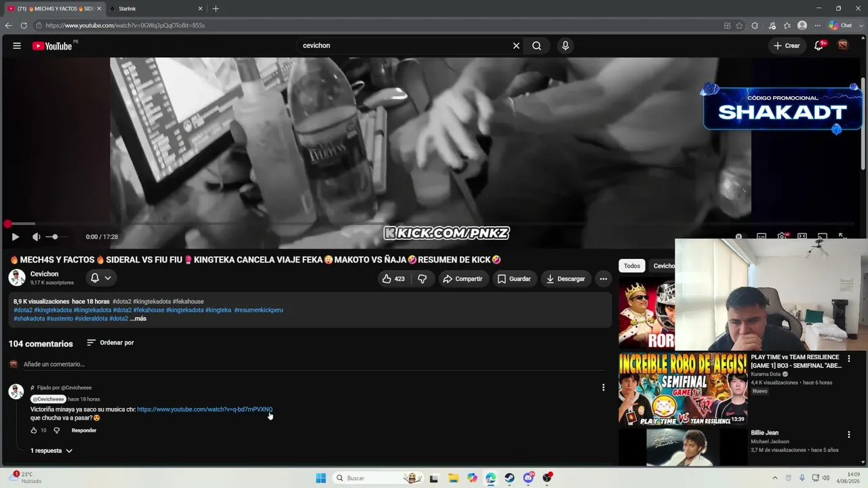
Task: Open the Windows Start menu
Action: (x=321, y=478)
